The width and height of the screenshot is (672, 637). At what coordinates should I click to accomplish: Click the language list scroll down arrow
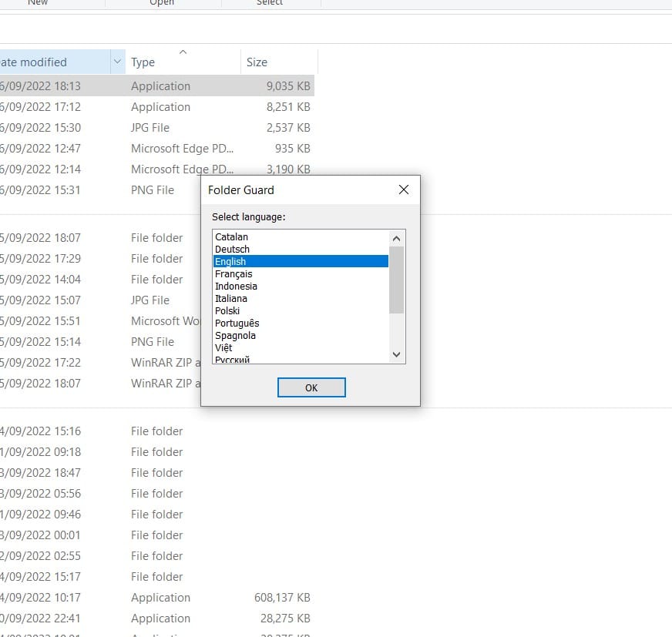tap(396, 354)
